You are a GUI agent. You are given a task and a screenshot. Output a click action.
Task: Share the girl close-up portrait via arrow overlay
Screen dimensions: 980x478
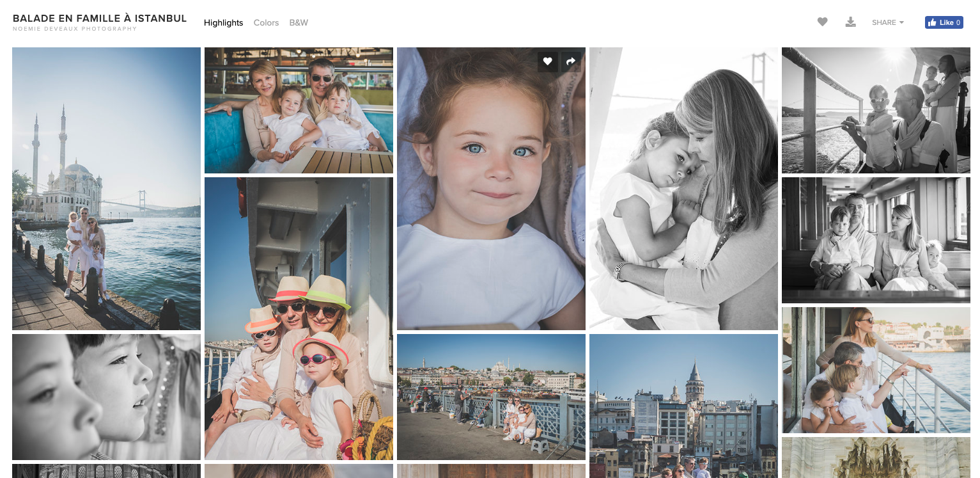click(x=571, y=61)
